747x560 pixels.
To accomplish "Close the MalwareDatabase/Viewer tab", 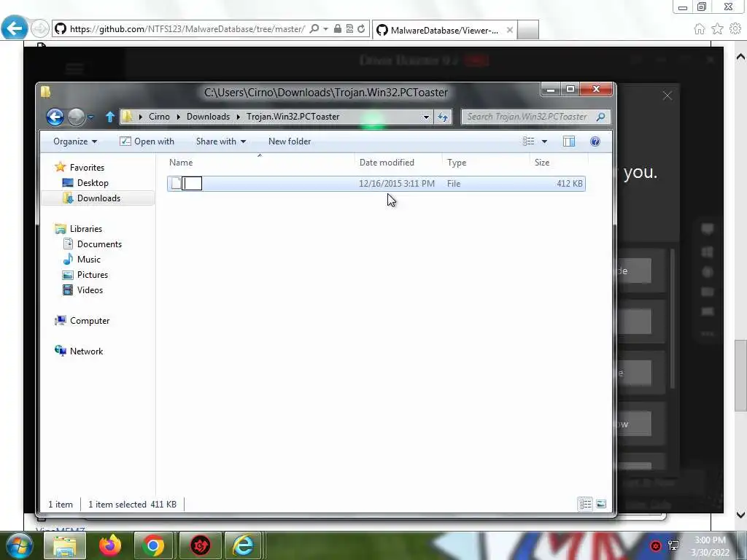I will [510, 30].
